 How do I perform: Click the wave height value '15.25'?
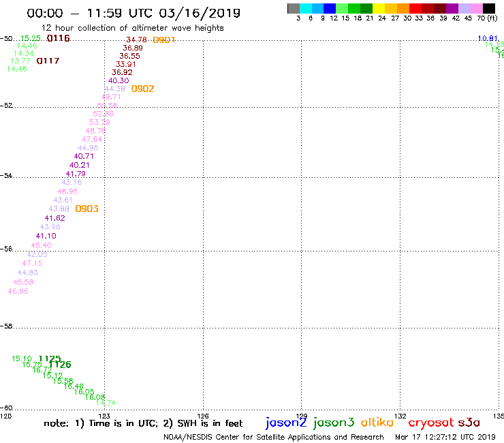tap(31, 38)
